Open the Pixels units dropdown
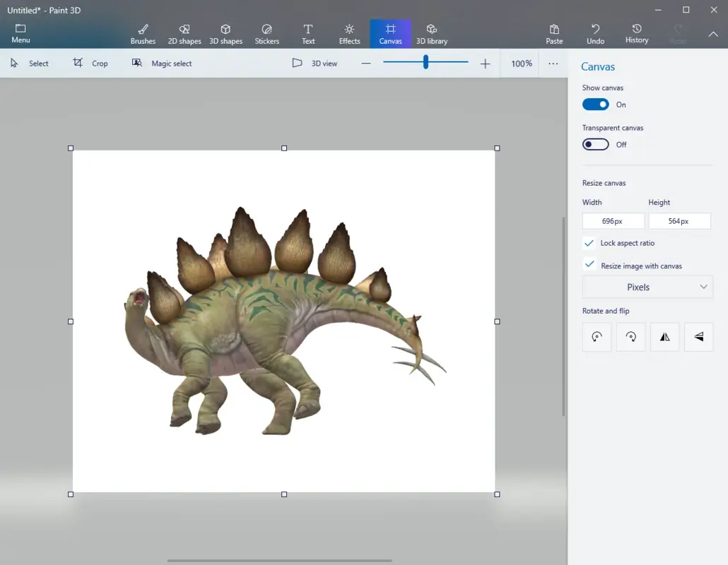 click(x=647, y=287)
